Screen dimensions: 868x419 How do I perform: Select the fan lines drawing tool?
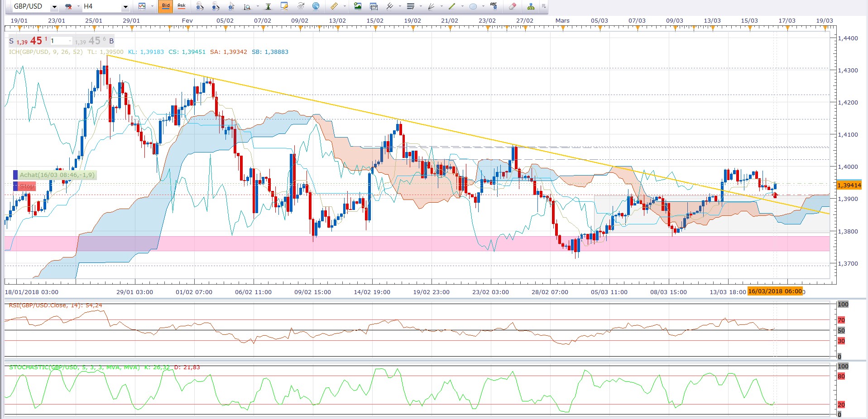[x=432, y=6]
